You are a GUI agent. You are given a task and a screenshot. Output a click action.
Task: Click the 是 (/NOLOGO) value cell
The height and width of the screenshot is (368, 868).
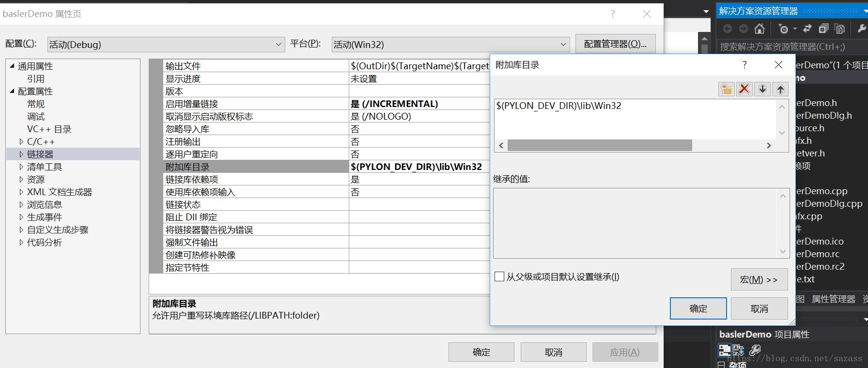click(419, 116)
